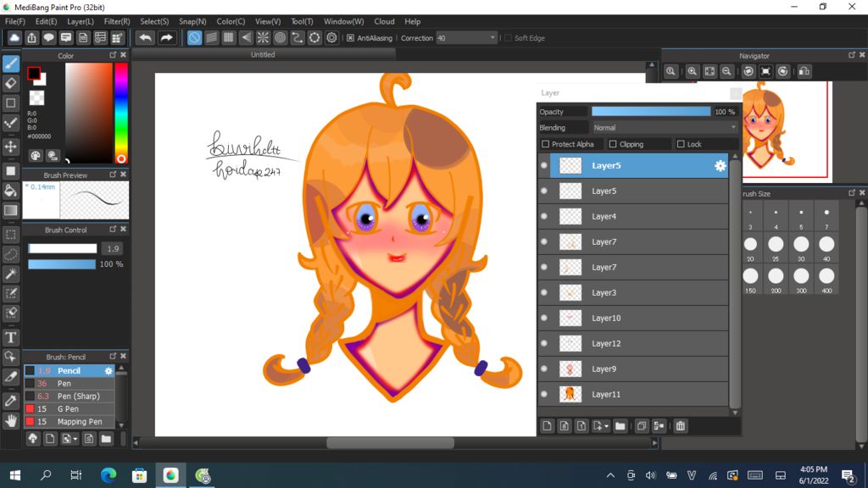
Task: Hide Layer10 visibility dot
Action: (544, 319)
